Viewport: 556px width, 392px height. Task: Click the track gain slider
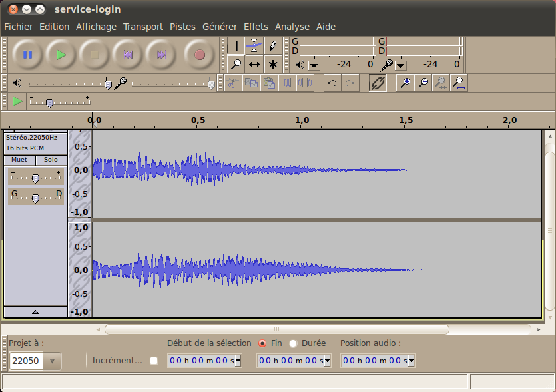point(35,177)
